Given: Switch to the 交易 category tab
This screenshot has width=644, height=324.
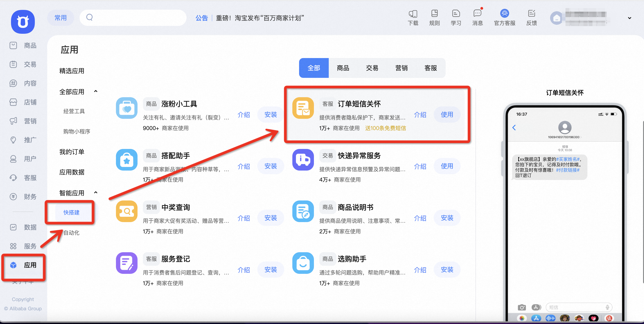Looking at the screenshot, I should [x=372, y=68].
